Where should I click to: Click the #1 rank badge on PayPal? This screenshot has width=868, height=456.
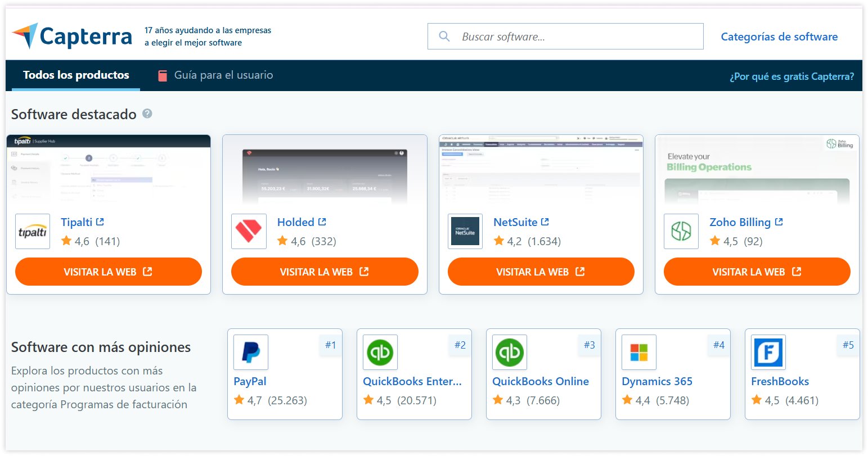[x=330, y=345]
